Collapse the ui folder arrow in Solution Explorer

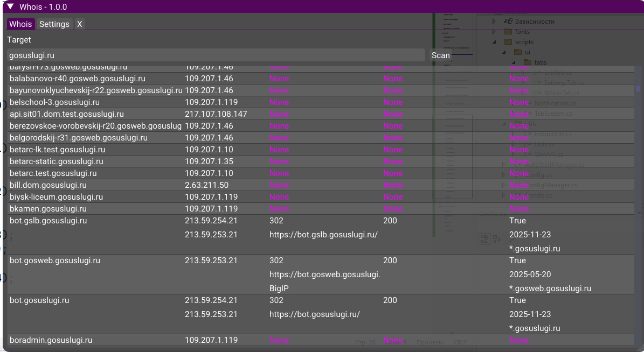pyautogui.click(x=504, y=52)
